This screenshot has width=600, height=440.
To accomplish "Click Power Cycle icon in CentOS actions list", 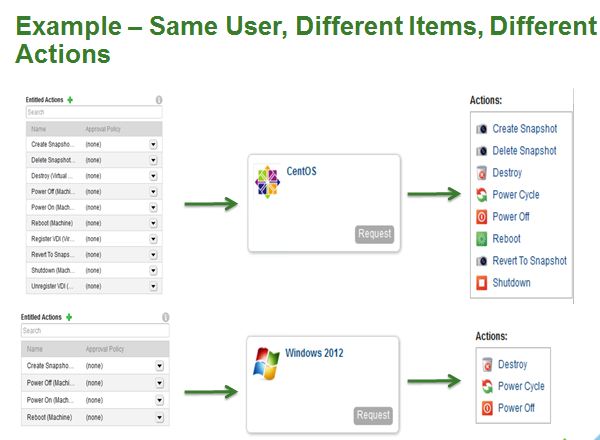I will pos(481,195).
